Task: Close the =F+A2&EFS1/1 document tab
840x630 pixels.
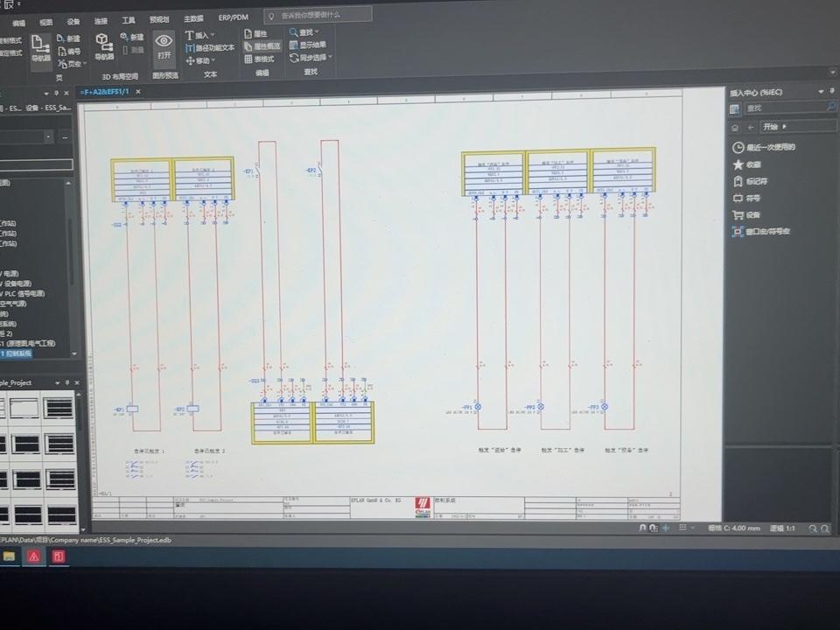Action: coord(136,91)
